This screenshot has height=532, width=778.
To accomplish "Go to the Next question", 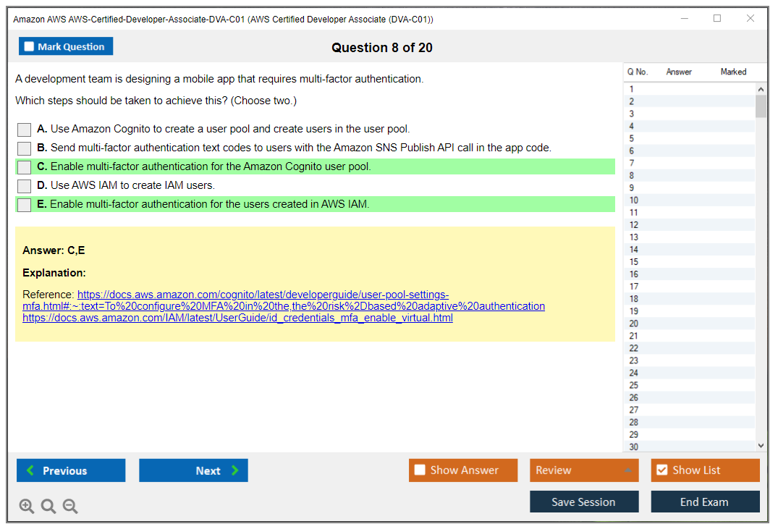I will (x=193, y=470).
